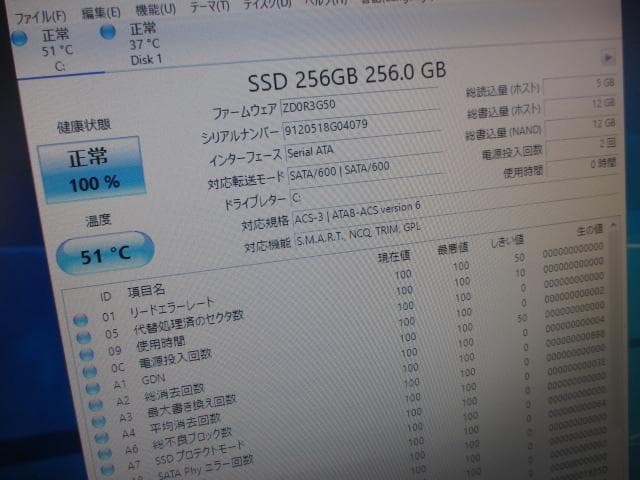Click the 電源投入回数 value 2 回
This screenshot has width=640, height=480.
pyautogui.click(x=582, y=145)
